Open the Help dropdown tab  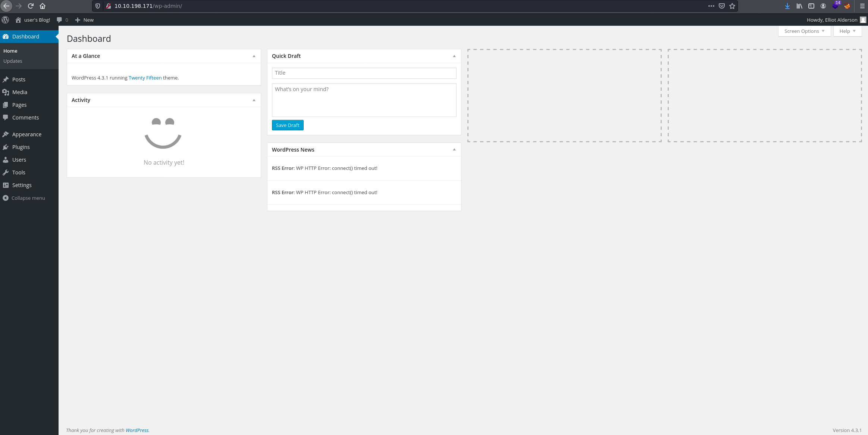click(847, 31)
